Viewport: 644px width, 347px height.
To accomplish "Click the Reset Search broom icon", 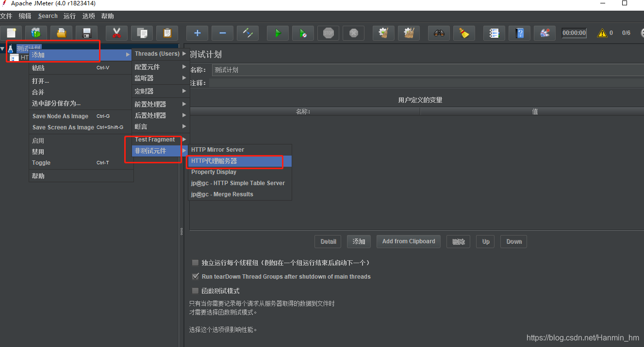I will click(x=464, y=33).
